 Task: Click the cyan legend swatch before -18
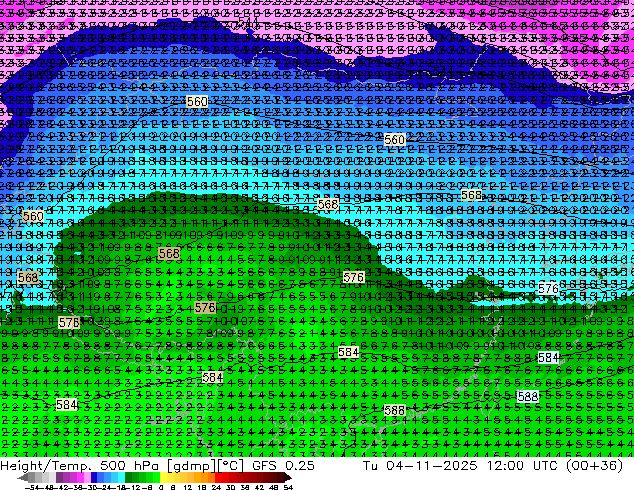point(122,478)
